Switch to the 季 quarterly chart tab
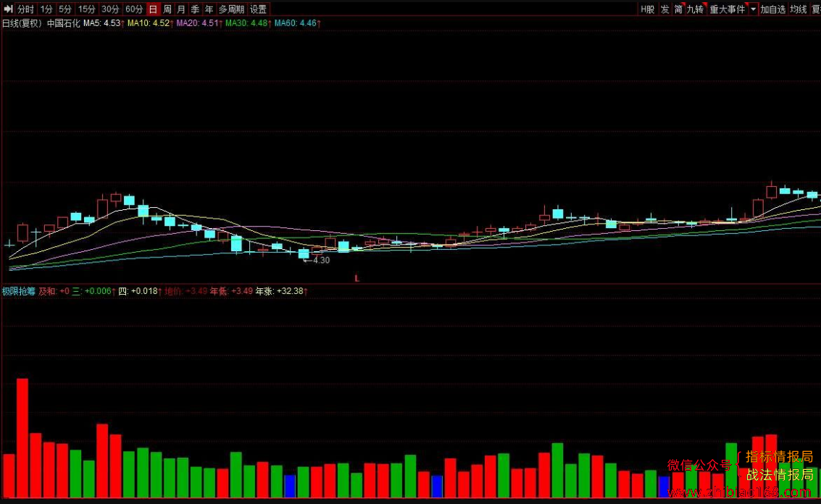821x504 pixels. pos(196,9)
